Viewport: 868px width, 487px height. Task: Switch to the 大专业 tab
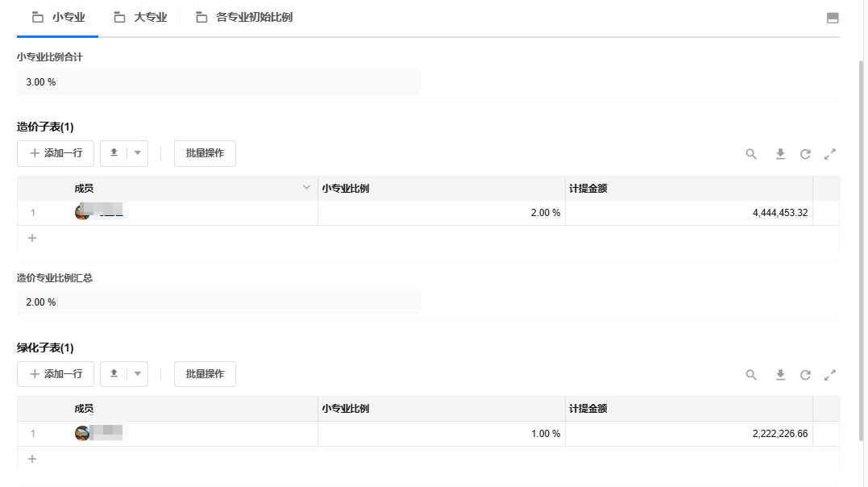140,17
